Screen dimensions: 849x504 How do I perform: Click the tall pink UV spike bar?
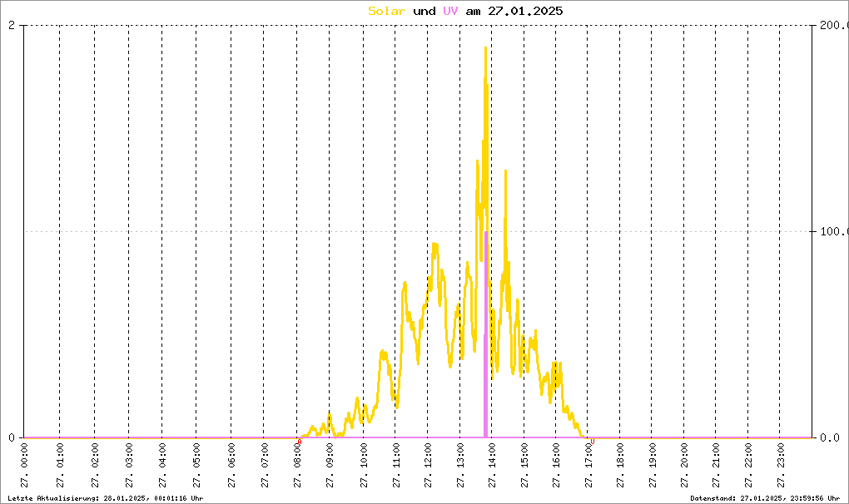486,334
